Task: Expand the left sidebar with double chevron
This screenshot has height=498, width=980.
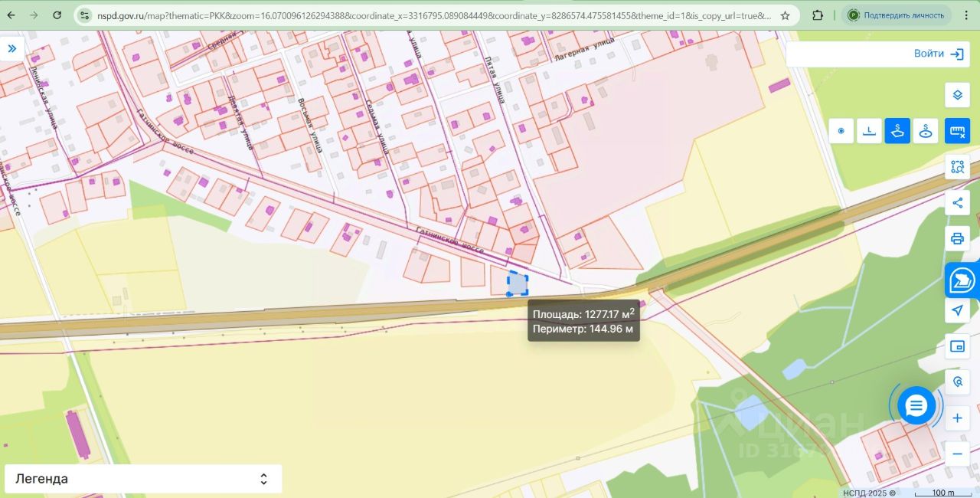Action: coord(12,49)
